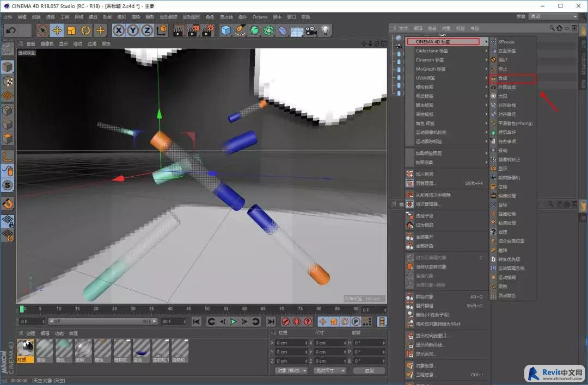Open 绝对尺寸 size dropdown
Screen dimensions: 588x385
(329, 371)
